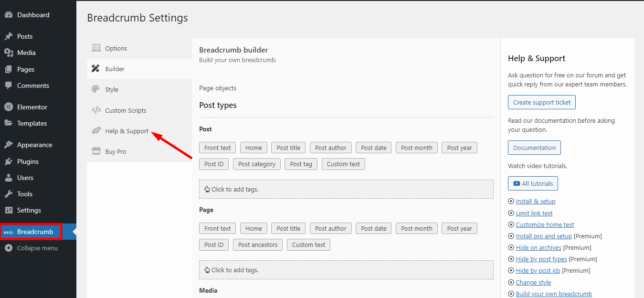Add Post year tag under Page

[x=459, y=228]
